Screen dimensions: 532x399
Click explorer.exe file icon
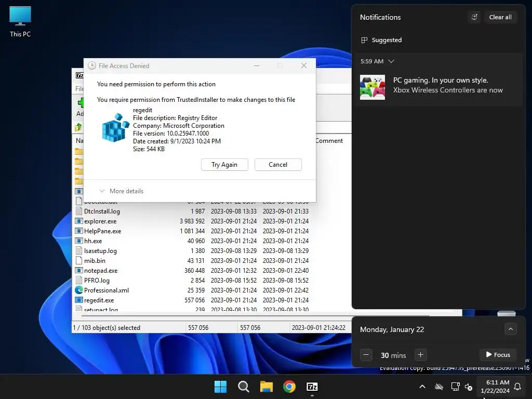(79, 221)
